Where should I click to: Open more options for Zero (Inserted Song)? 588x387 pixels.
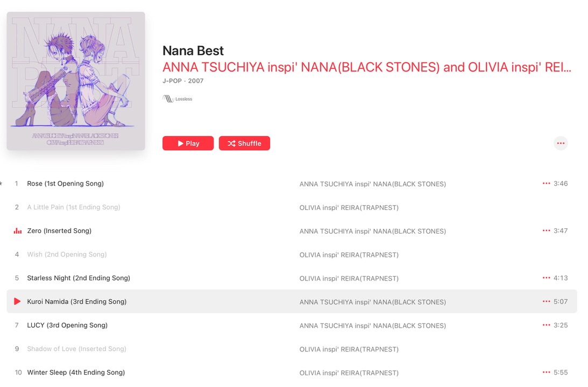[546, 231]
